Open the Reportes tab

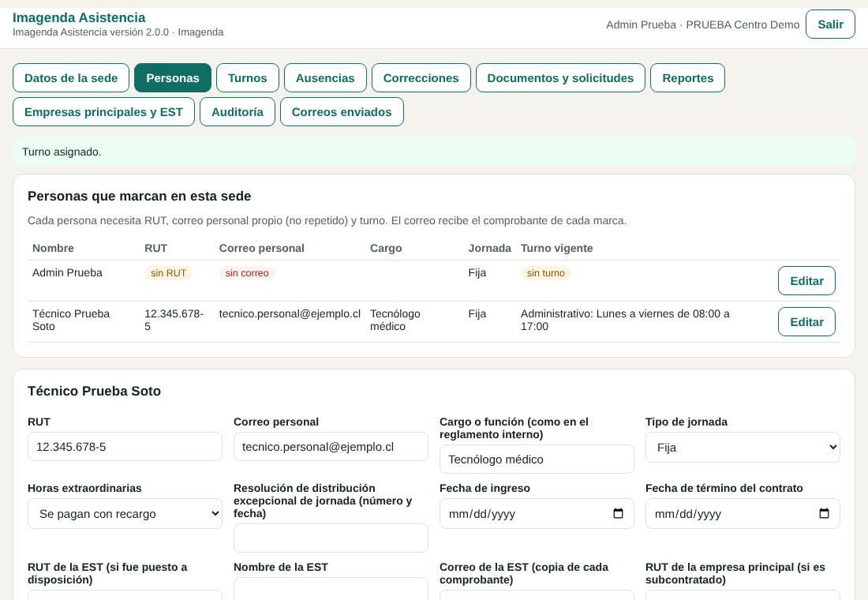(x=687, y=78)
